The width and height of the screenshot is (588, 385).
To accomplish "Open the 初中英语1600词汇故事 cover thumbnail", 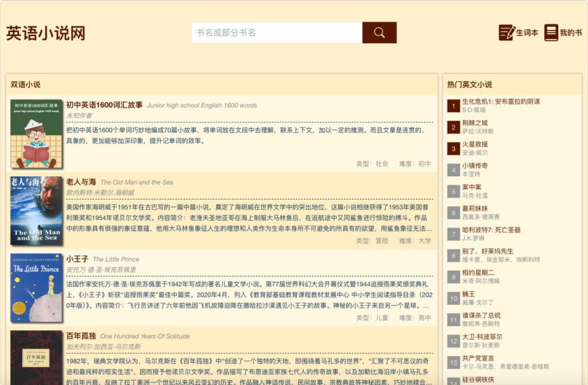I will (x=36, y=134).
